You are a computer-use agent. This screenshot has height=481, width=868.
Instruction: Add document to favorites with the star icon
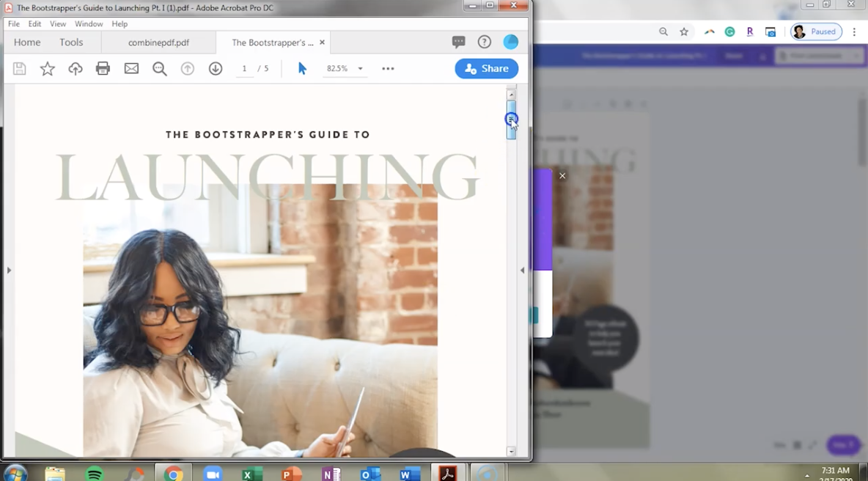coord(47,68)
